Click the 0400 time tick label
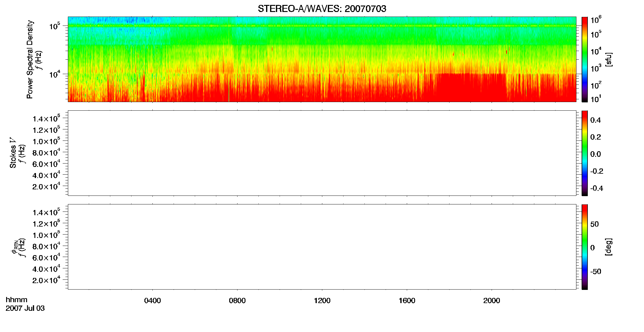The width and height of the screenshot is (644, 332). 152,301
